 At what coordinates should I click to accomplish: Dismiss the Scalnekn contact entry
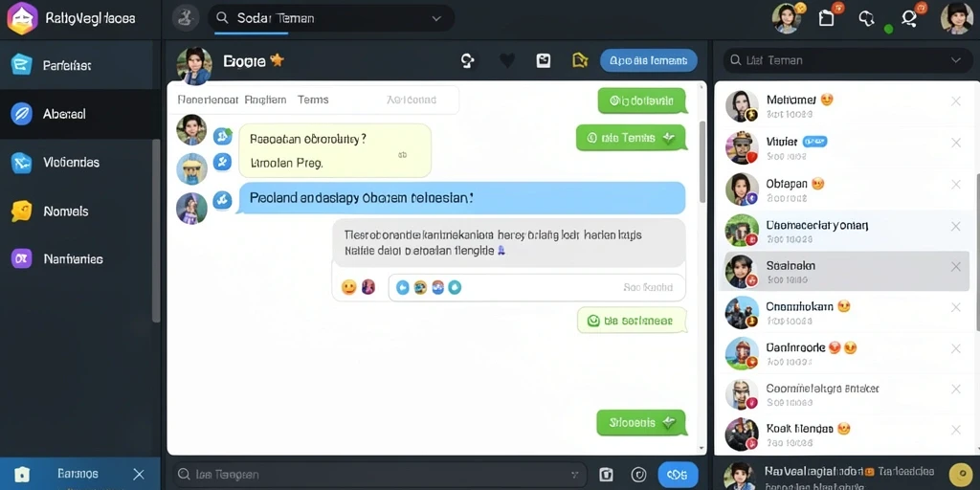[x=956, y=267]
